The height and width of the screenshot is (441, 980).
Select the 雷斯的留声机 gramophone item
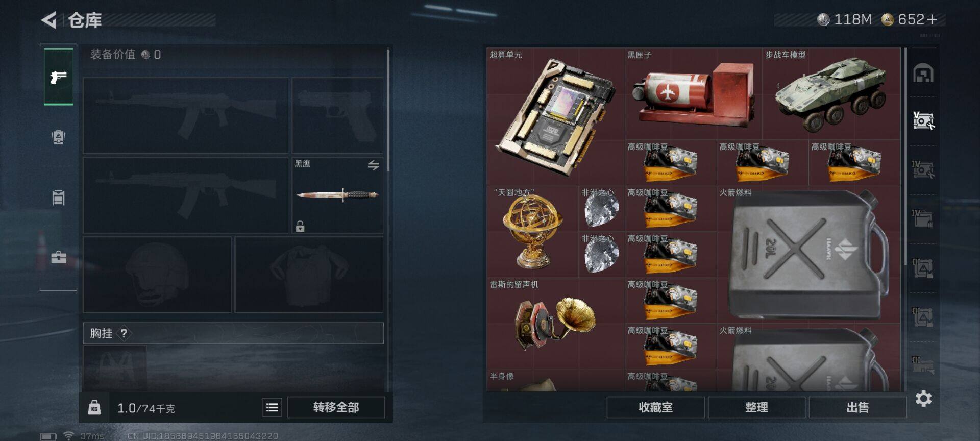(x=556, y=324)
